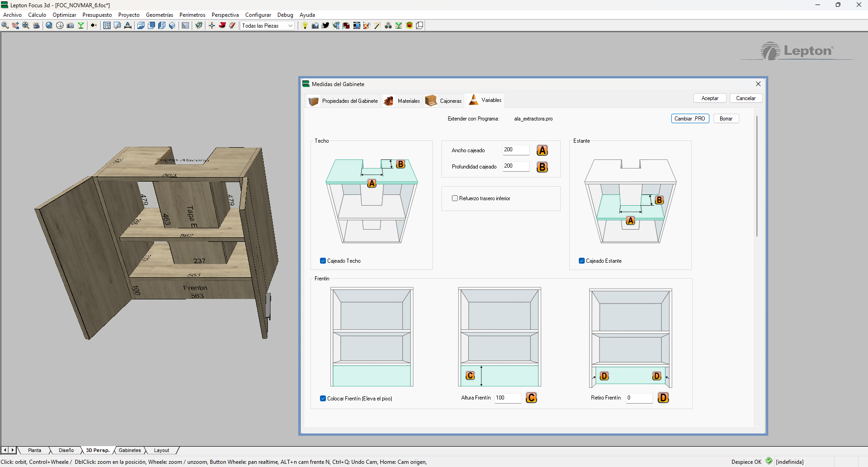Click the yellow light bulb icon

point(305,25)
